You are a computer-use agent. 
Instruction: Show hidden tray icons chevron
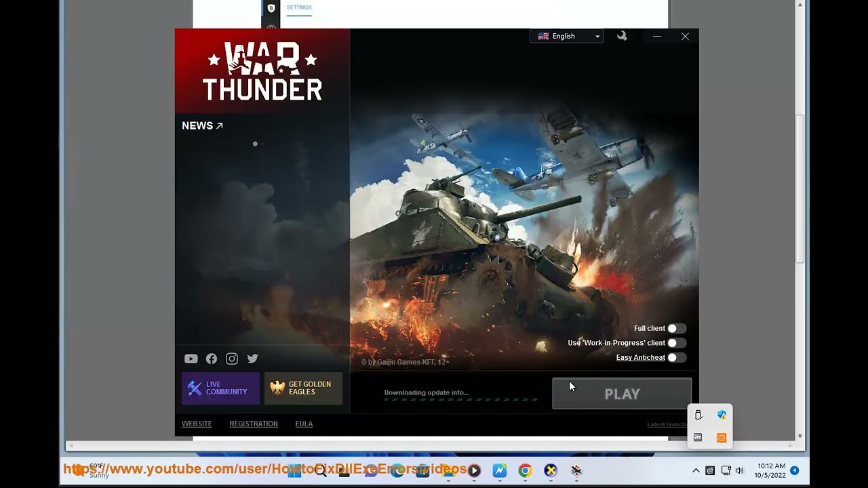696,470
